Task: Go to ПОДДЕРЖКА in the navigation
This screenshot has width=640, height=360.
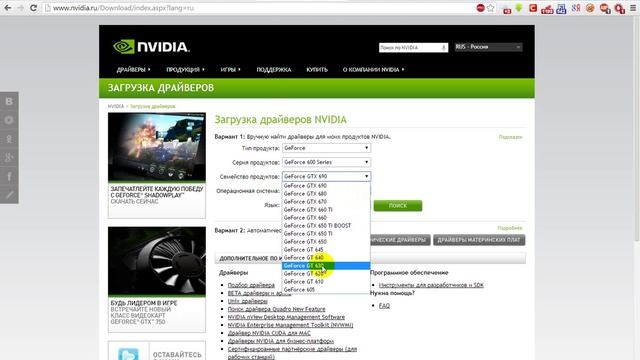Action: click(273, 70)
